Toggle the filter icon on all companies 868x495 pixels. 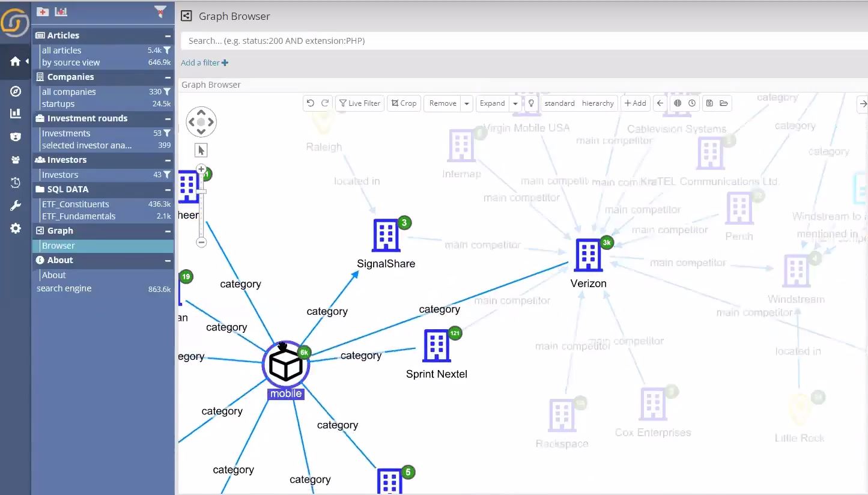[167, 92]
